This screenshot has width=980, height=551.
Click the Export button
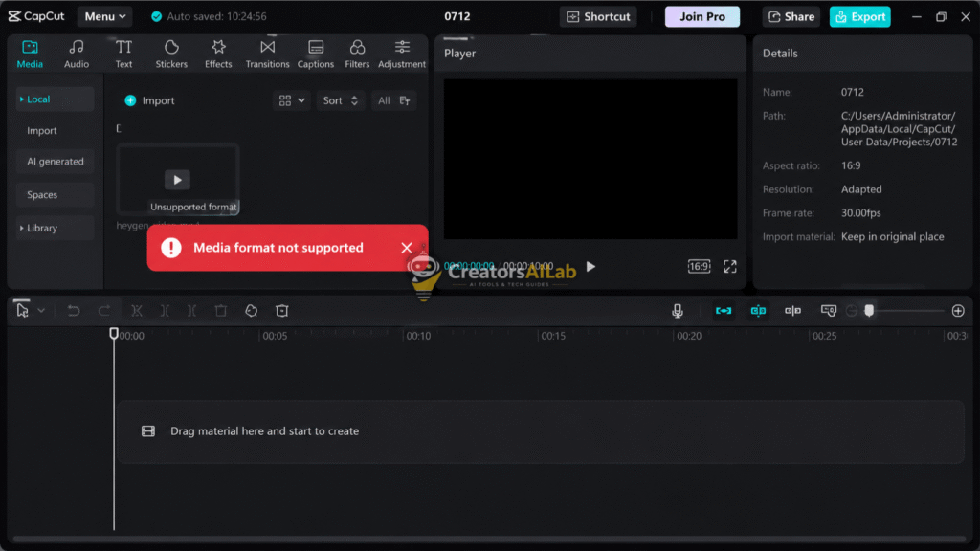point(860,17)
